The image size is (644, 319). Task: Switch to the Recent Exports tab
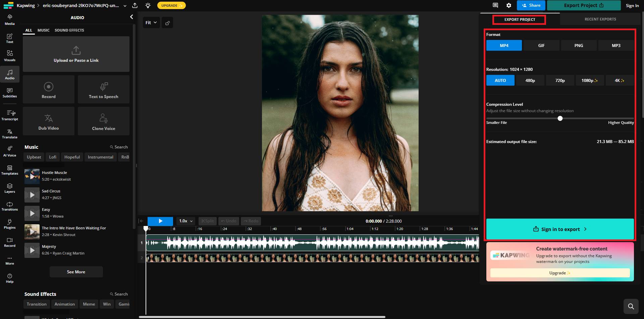coord(600,19)
